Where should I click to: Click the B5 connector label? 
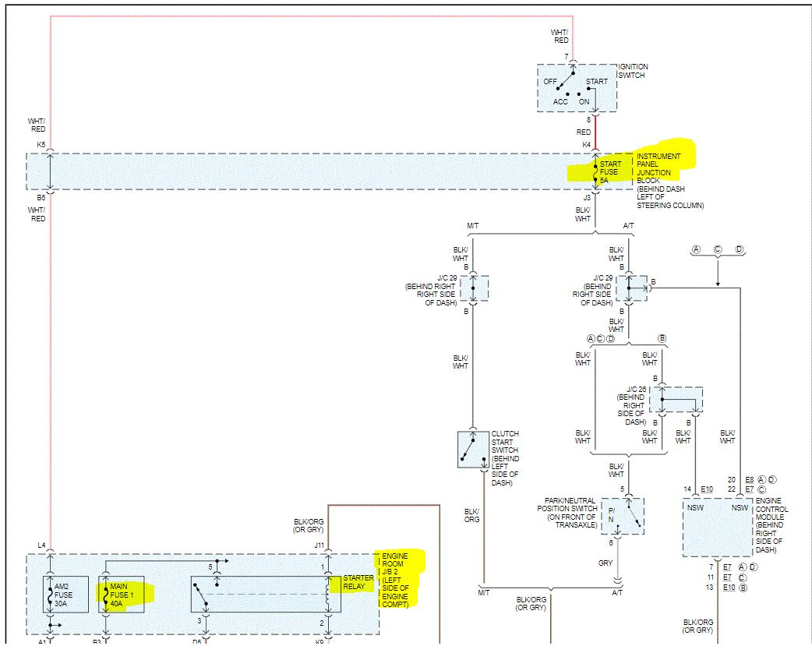41,197
